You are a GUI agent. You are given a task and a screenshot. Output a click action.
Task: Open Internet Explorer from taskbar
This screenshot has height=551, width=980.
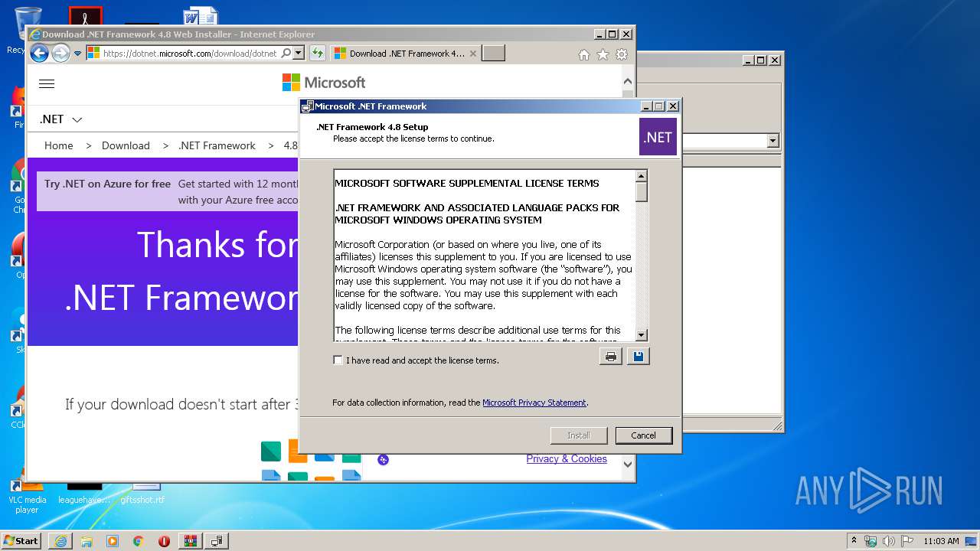[60, 541]
